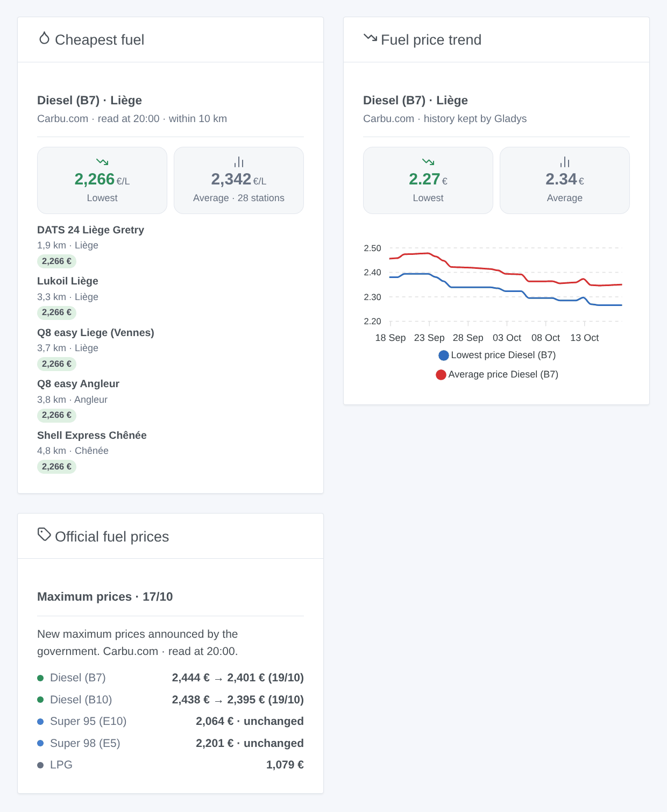667x812 pixels.
Task: Click the Diesel (B7) 2,444 € → 2,401 € price
Action: (238, 678)
